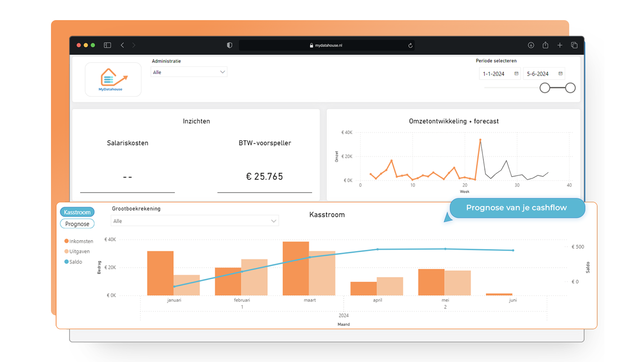Open end date calendar picker icon

[x=560, y=74]
